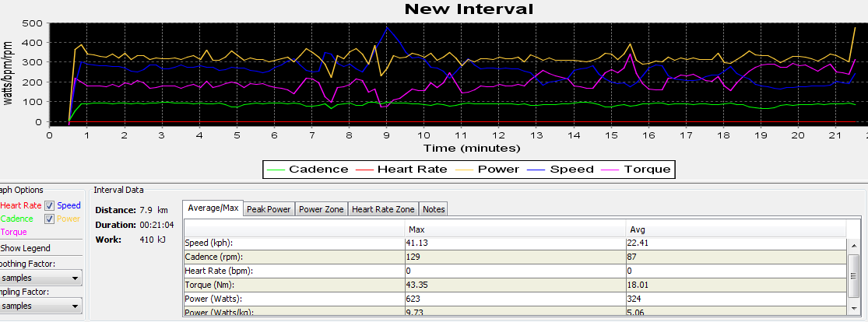Expand the Sampling Factor dropdown
868x322 pixels.
tap(40, 307)
